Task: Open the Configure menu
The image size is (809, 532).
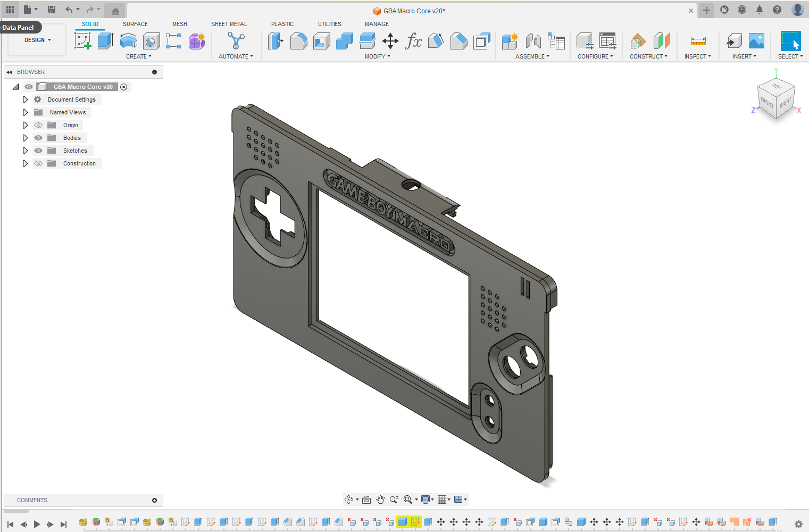Action: pyautogui.click(x=596, y=56)
